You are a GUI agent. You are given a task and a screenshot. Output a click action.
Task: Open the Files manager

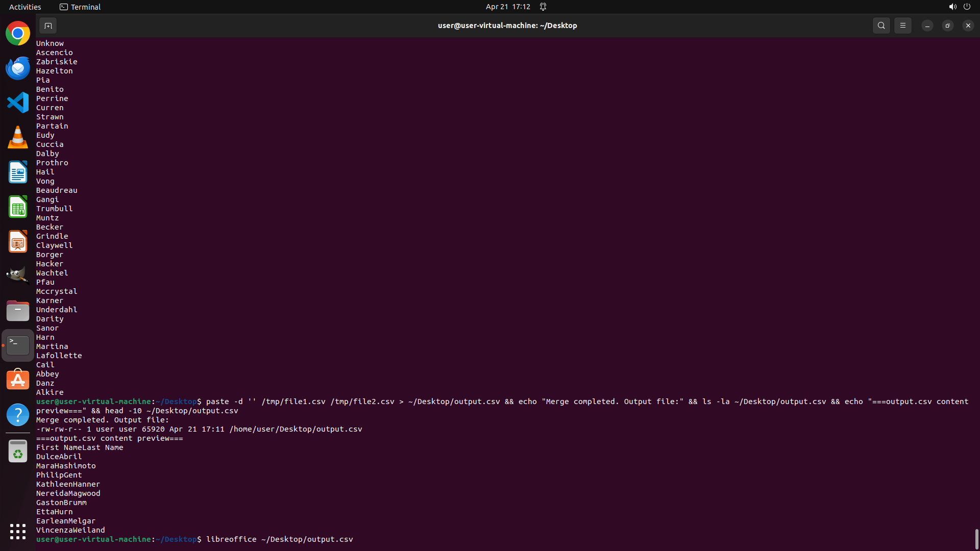(18, 311)
